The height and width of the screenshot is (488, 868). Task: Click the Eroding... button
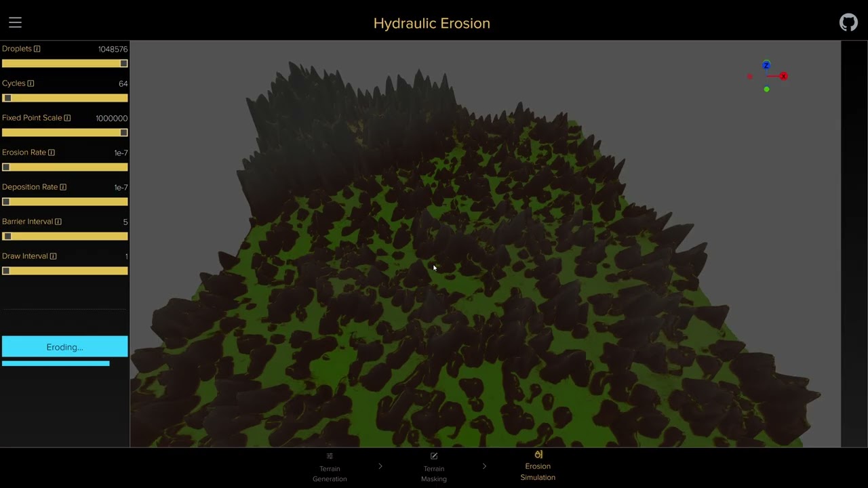tap(64, 346)
